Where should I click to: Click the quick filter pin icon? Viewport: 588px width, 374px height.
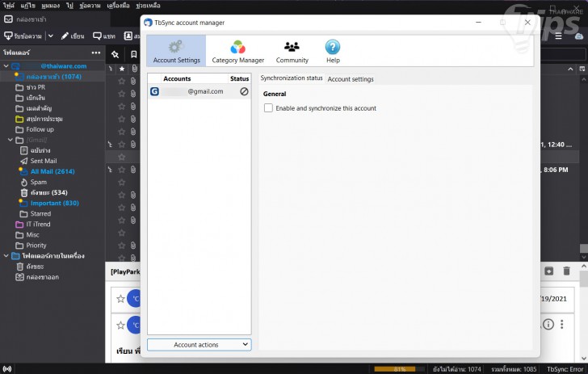115,54
